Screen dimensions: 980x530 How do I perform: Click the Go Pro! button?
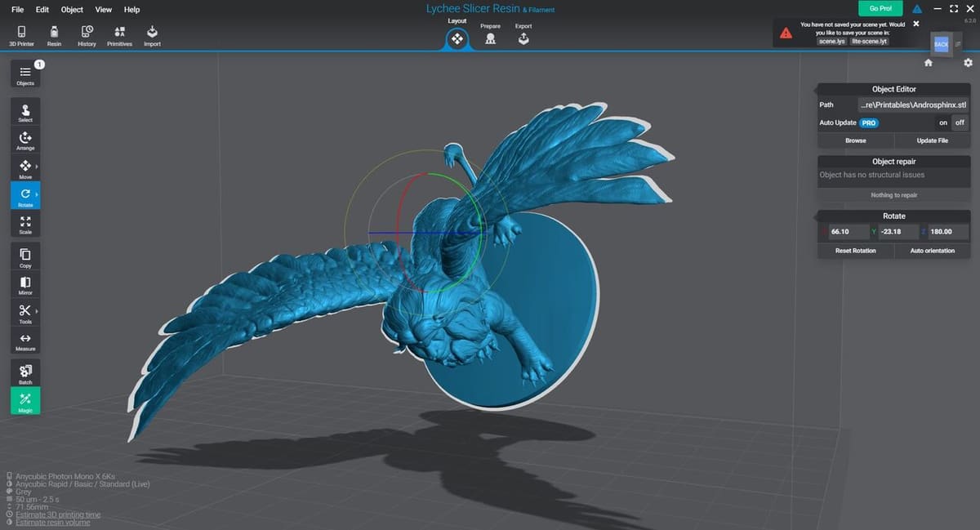tap(880, 8)
